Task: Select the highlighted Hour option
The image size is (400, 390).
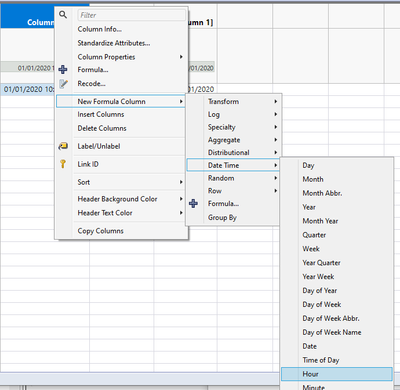Action: (337, 374)
